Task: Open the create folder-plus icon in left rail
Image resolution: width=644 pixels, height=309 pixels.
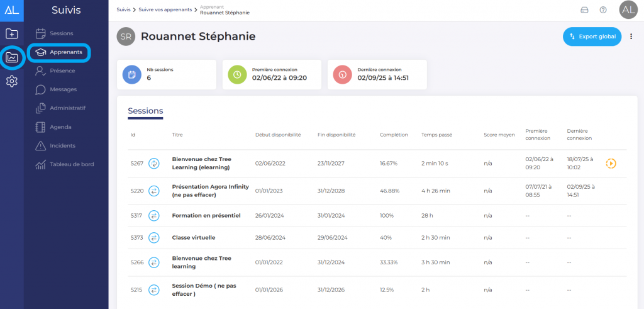Action: [12, 34]
